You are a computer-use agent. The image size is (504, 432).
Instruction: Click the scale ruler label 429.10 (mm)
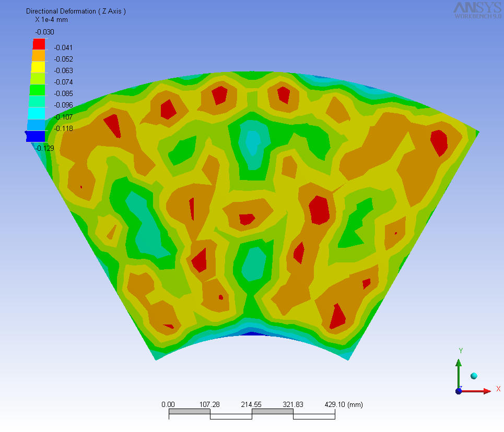coord(344,404)
